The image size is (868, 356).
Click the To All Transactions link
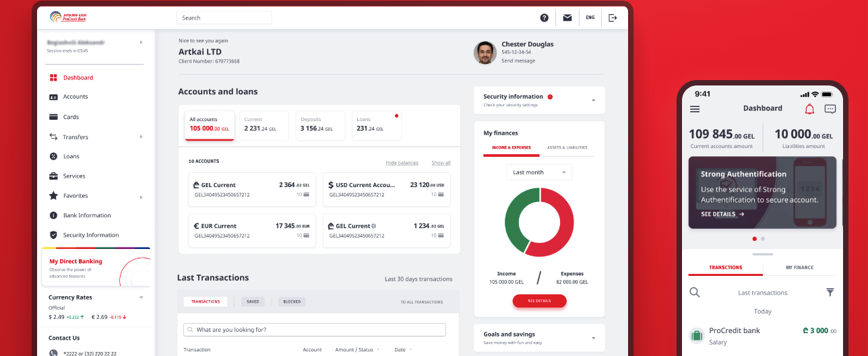tap(422, 302)
